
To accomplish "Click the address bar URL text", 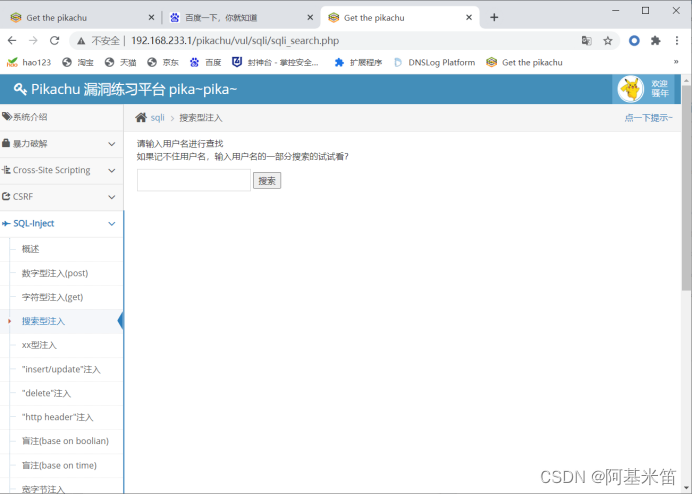I will click(235, 41).
